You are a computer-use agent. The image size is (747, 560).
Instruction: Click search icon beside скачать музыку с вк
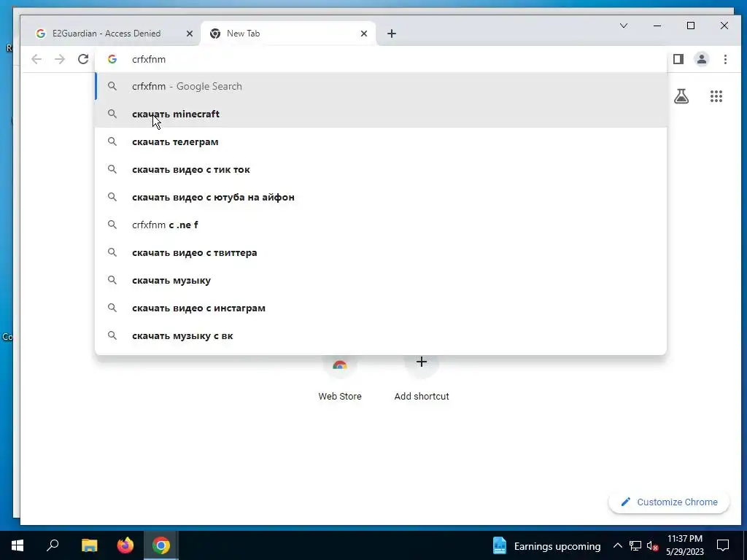click(112, 335)
